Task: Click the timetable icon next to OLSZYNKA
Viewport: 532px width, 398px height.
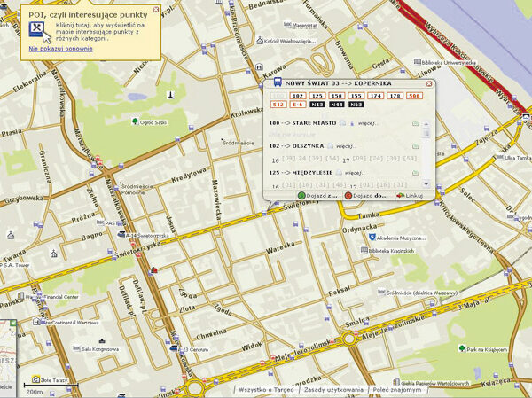Action: point(329,146)
